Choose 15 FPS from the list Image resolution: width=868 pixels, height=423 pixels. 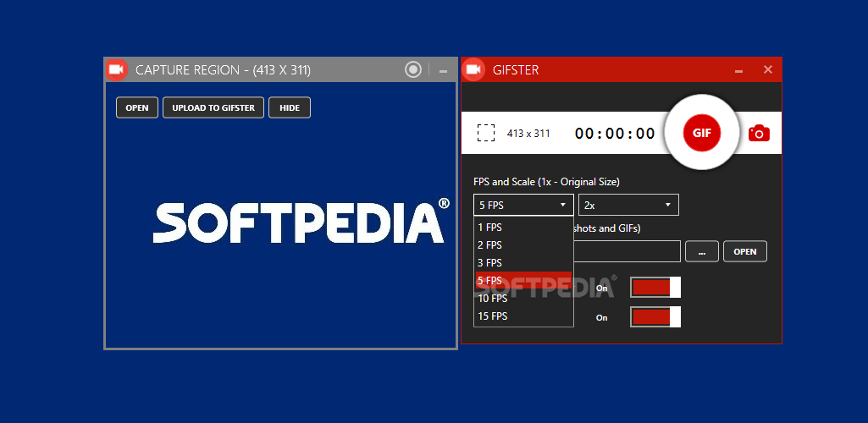(523, 316)
